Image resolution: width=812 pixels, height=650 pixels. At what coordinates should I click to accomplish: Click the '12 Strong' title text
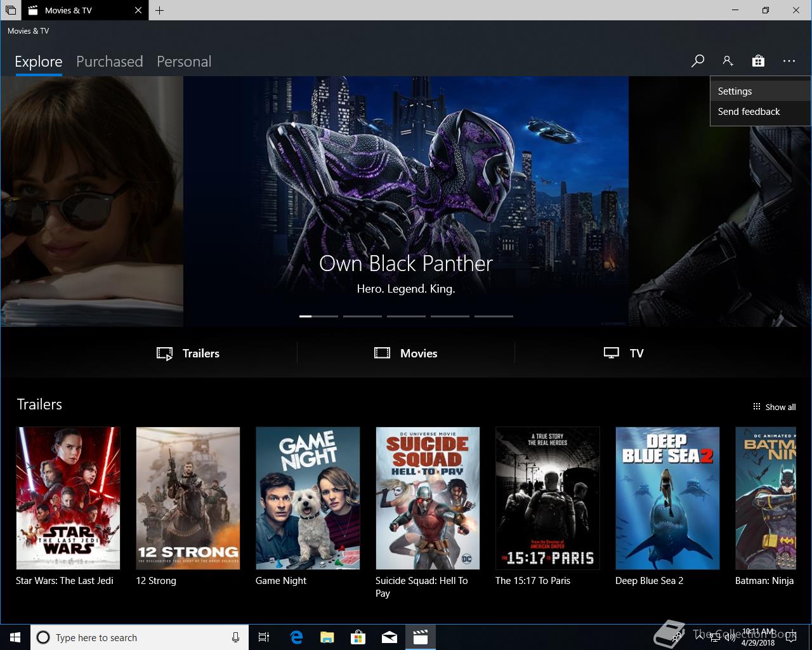156,581
